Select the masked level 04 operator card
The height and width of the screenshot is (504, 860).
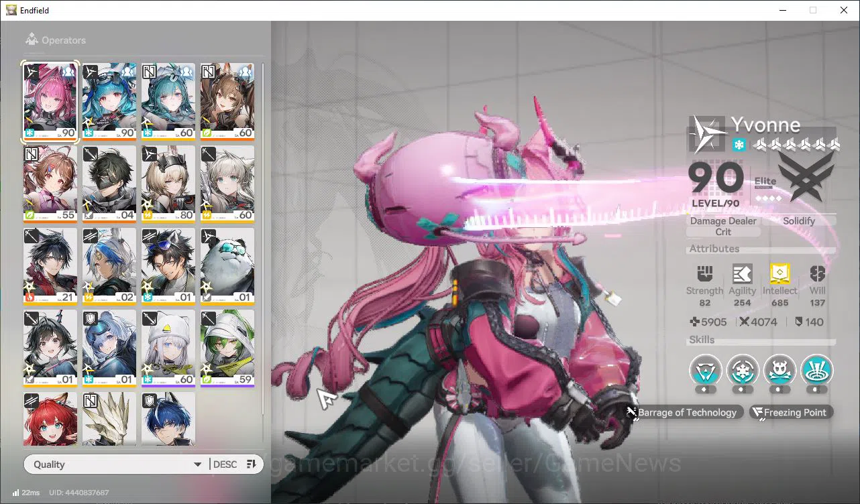click(109, 184)
